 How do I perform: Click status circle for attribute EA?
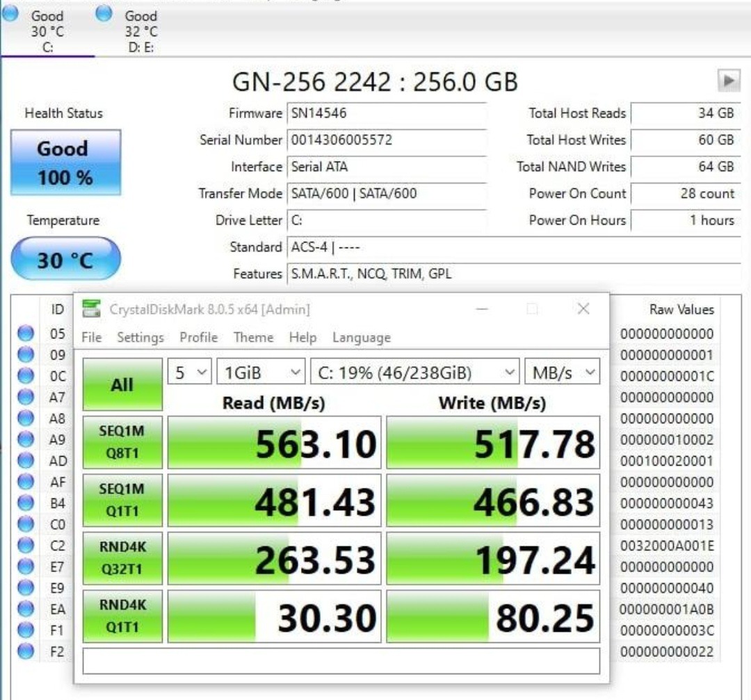(x=26, y=608)
